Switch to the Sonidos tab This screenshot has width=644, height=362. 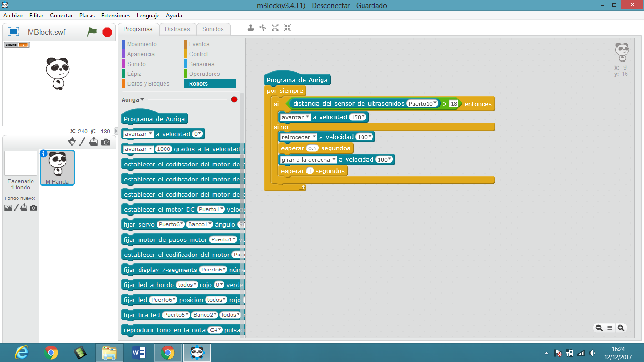pyautogui.click(x=213, y=29)
